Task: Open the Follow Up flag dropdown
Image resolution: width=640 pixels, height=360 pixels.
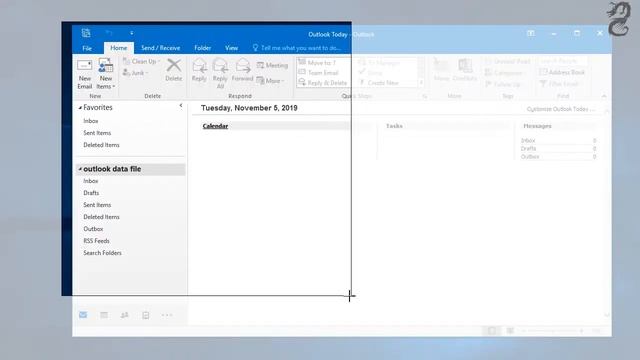Action: click(x=503, y=84)
